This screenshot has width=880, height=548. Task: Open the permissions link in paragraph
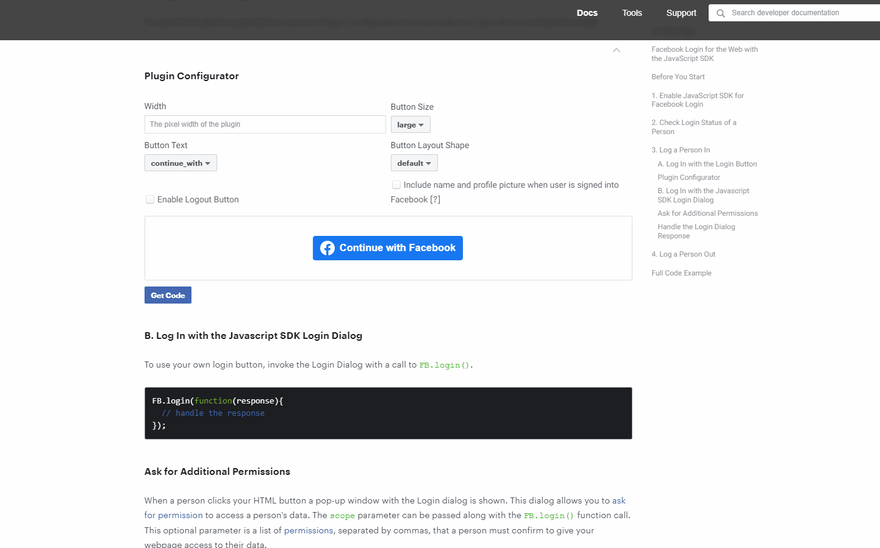point(309,530)
